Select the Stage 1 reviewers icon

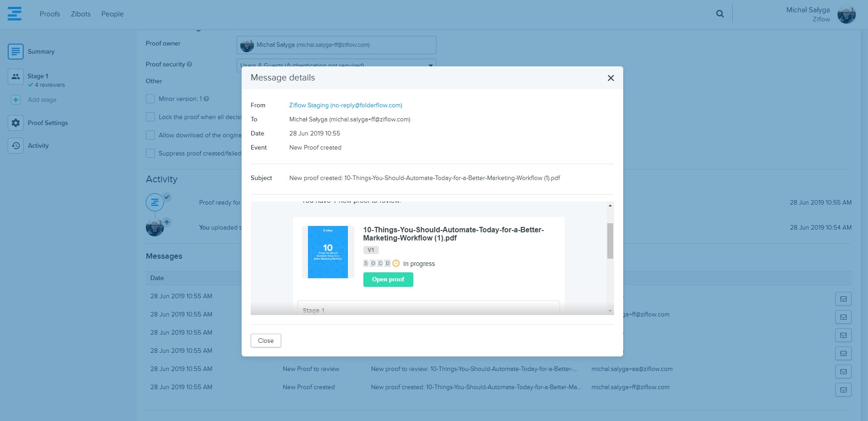click(x=15, y=76)
